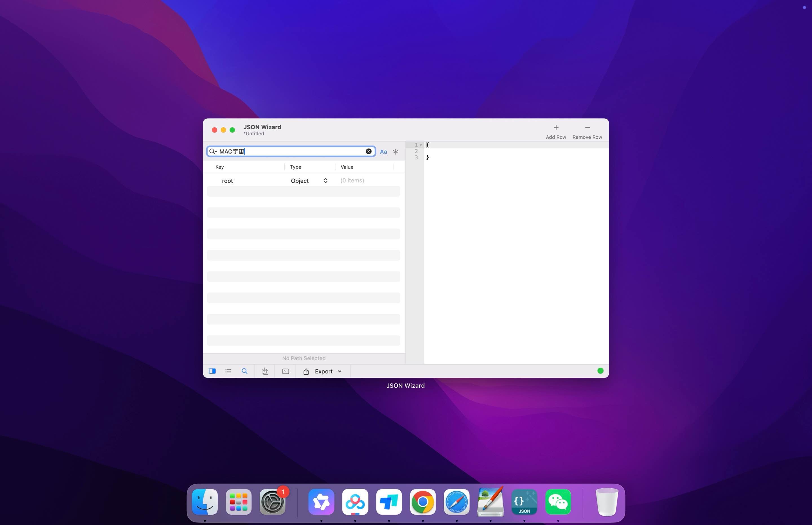Toggle case-sensitive search with the Aa button
The image size is (812, 525).
click(x=383, y=151)
